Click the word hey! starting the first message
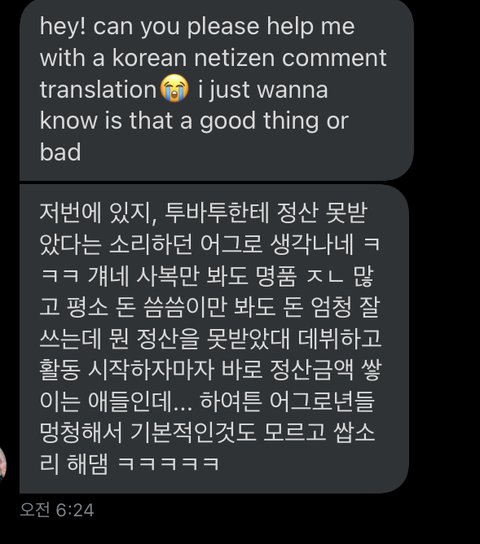The image size is (480, 544). coord(62,27)
